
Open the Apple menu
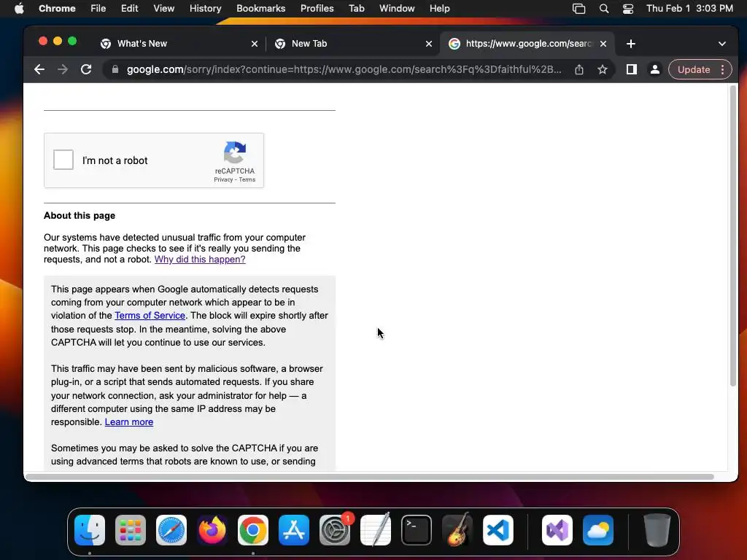tap(19, 8)
